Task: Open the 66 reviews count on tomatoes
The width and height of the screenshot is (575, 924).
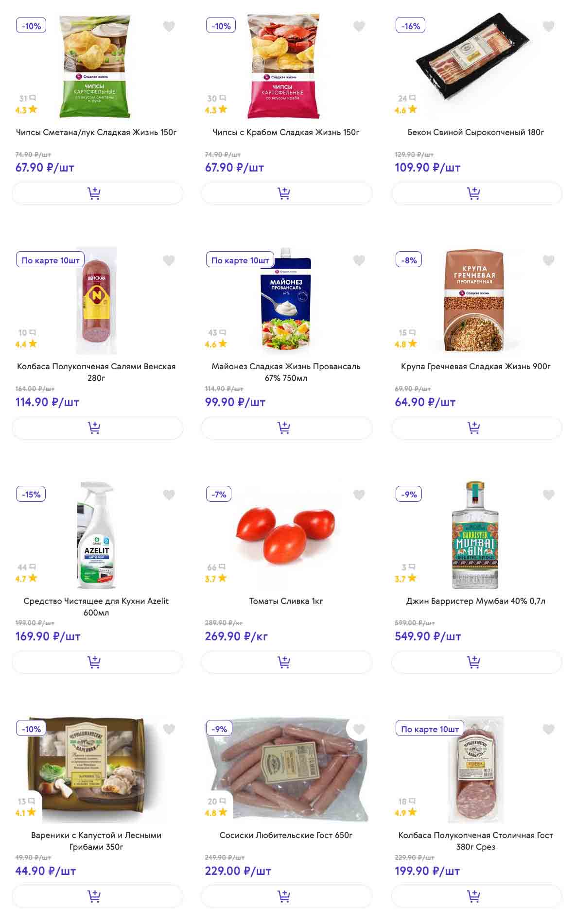Action: (x=216, y=567)
